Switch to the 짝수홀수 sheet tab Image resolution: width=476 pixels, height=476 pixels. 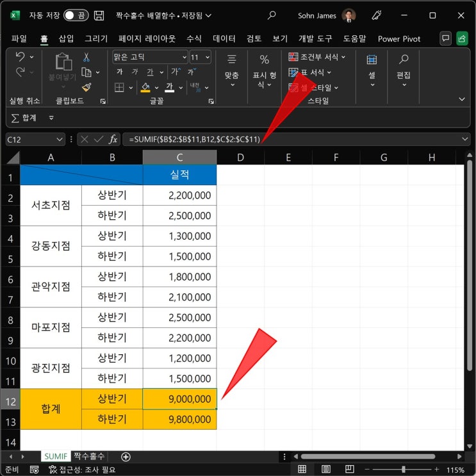click(89, 456)
